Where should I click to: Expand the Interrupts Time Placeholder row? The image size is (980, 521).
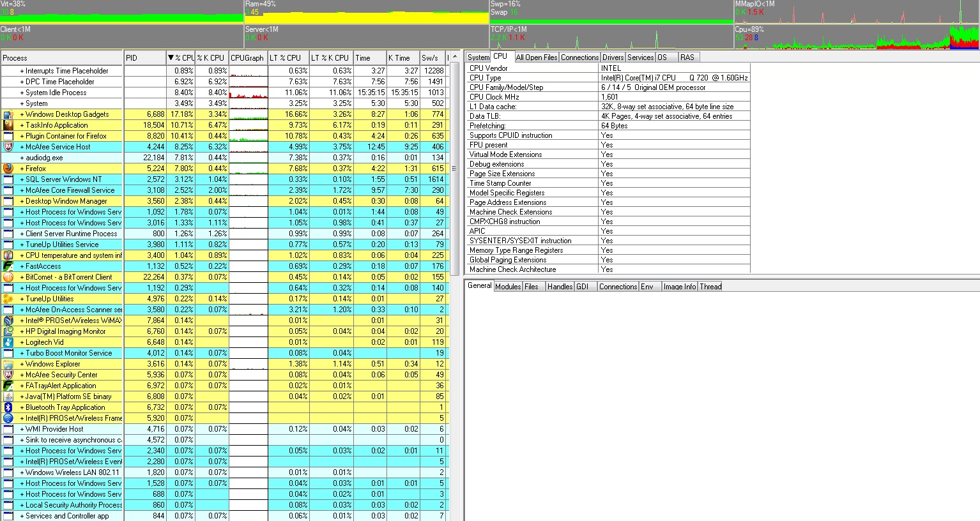click(x=22, y=71)
